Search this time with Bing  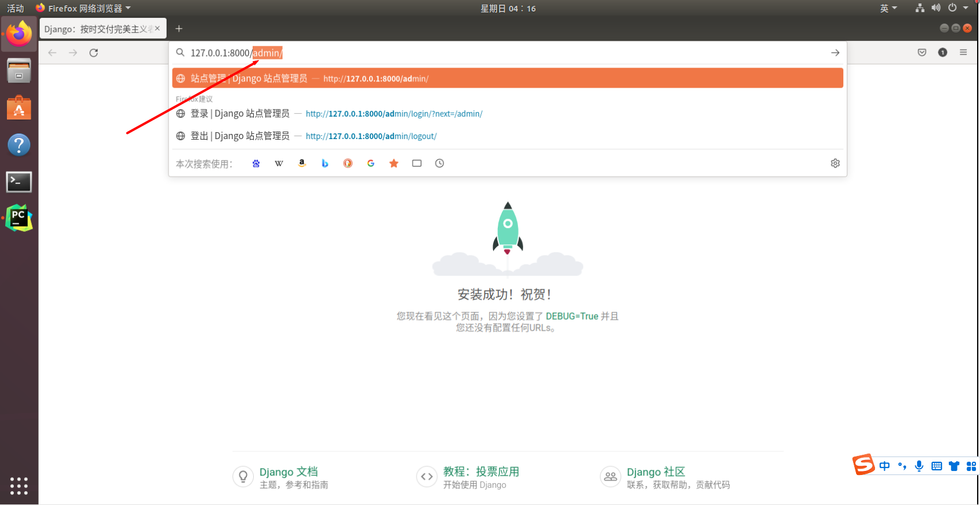(325, 163)
